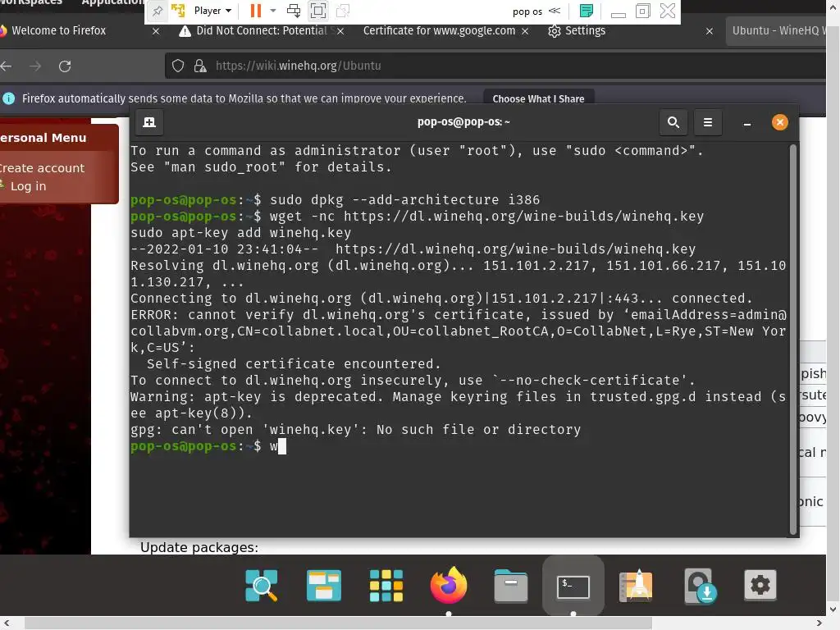The width and height of the screenshot is (840, 630).
Task: Pause the virtual machine
Action: click(256, 11)
